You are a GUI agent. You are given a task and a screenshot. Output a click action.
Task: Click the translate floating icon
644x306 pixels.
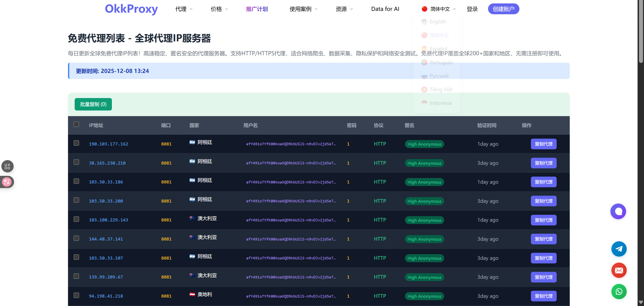coord(7,182)
